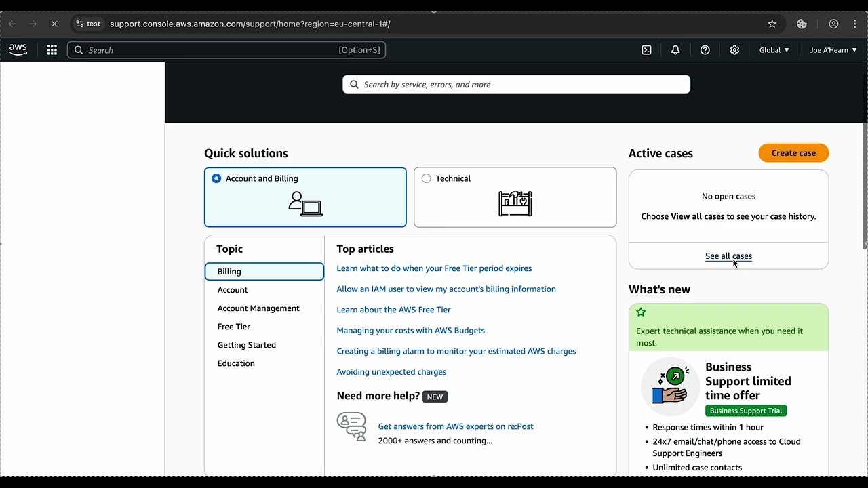The width and height of the screenshot is (868, 488).
Task: Open Learn about the AWS Free Tier
Action: click(393, 310)
